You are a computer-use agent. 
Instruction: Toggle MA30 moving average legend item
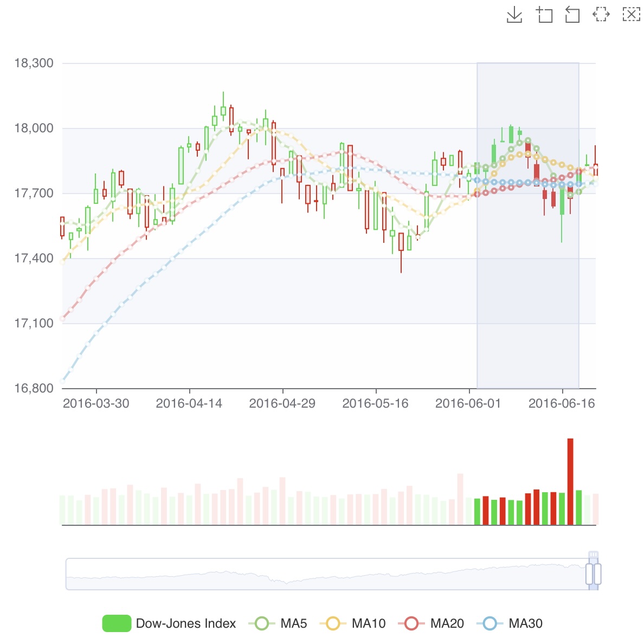click(510, 623)
